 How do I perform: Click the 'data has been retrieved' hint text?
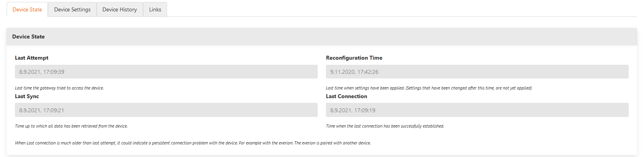click(x=71, y=126)
